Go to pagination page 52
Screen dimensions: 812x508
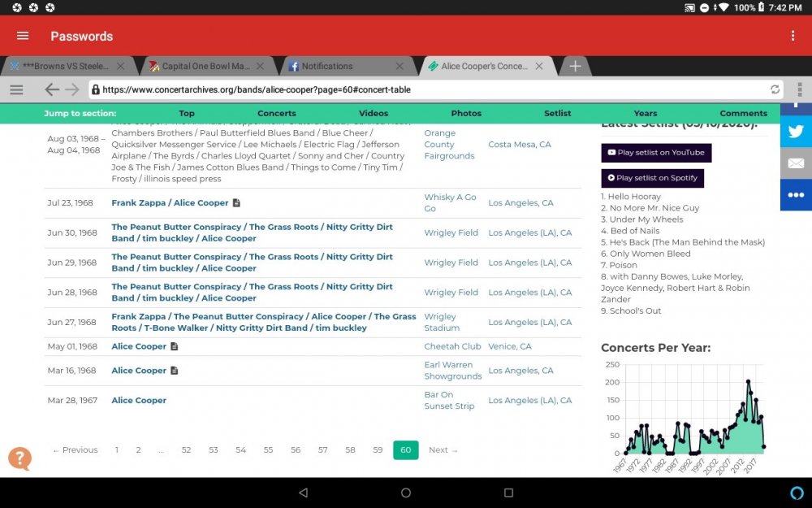pos(187,450)
